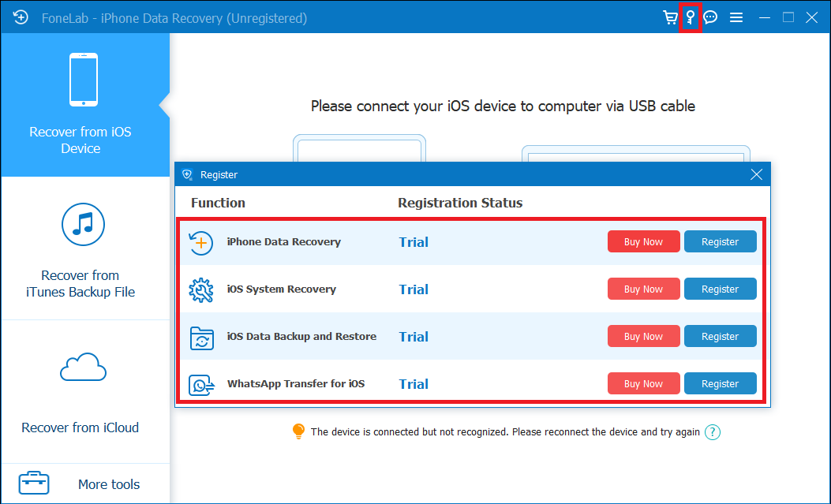Click the 'WhatsApp Transfer for iOS' label
Viewport: 831px width, 504px height.
296,384
